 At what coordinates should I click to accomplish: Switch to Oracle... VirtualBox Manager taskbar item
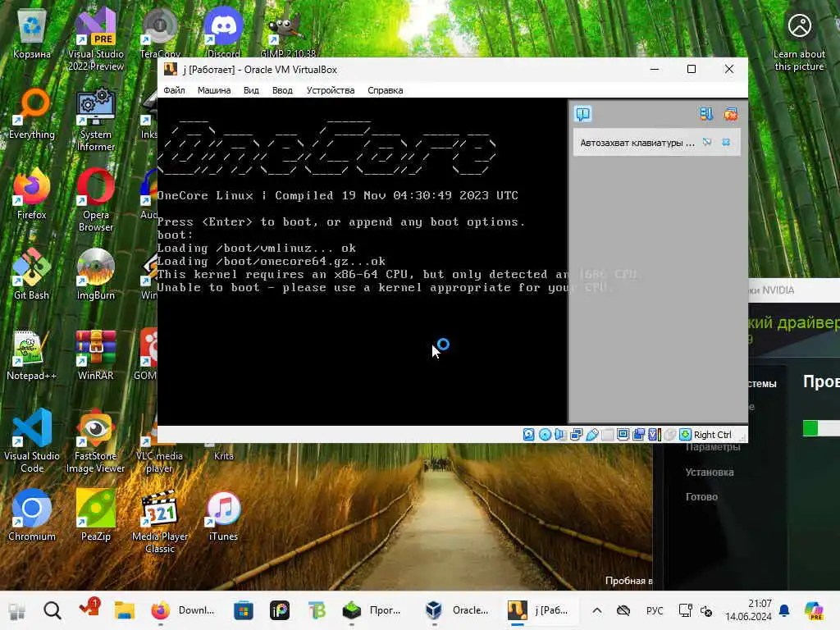457,610
